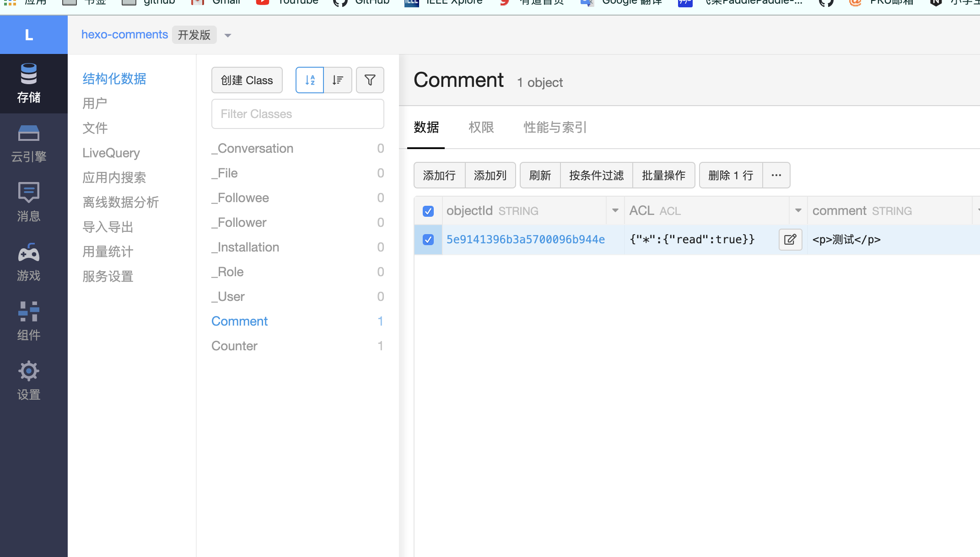Open 用户 in the sidebar

point(95,103)
